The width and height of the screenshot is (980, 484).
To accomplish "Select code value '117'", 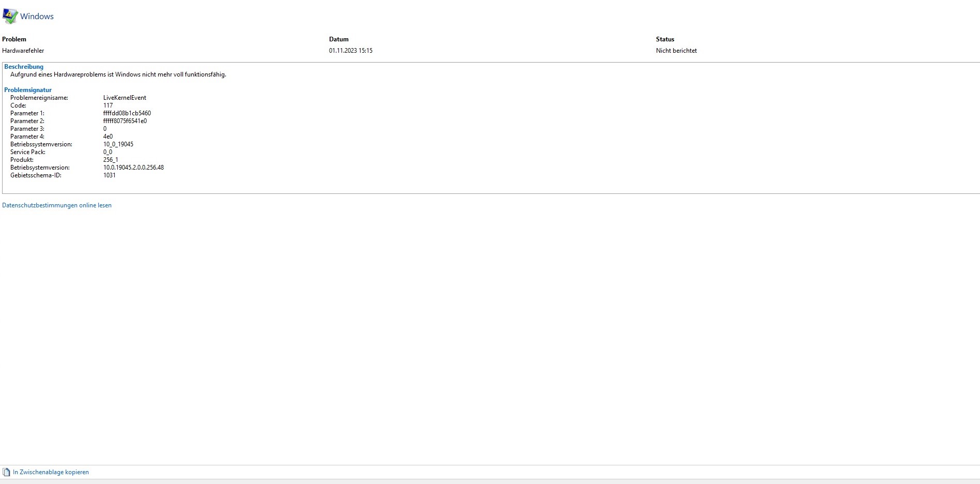I will pos(108,105).
